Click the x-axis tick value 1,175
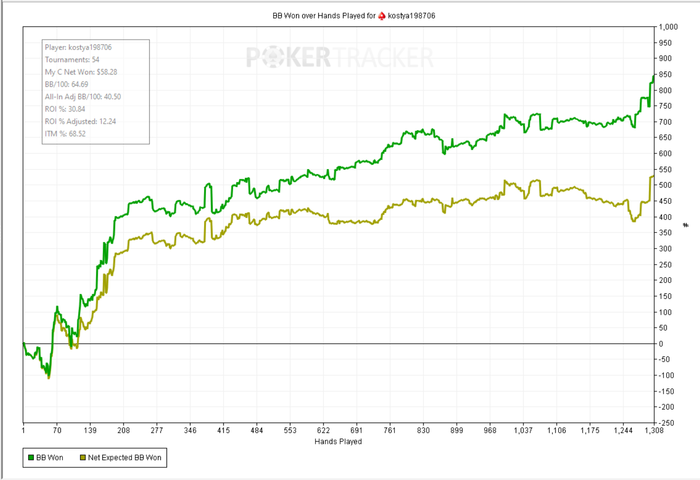 pyautogui.click(x=590, y=430)
